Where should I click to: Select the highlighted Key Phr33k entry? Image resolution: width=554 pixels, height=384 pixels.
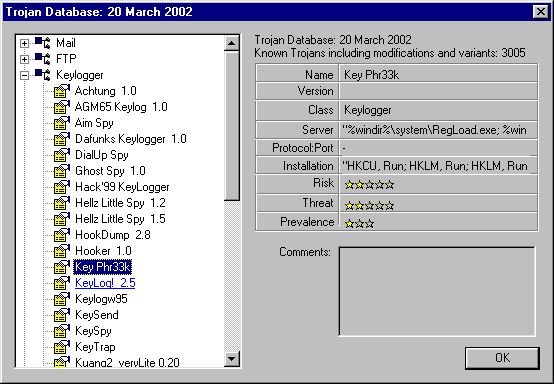point(103,267)
